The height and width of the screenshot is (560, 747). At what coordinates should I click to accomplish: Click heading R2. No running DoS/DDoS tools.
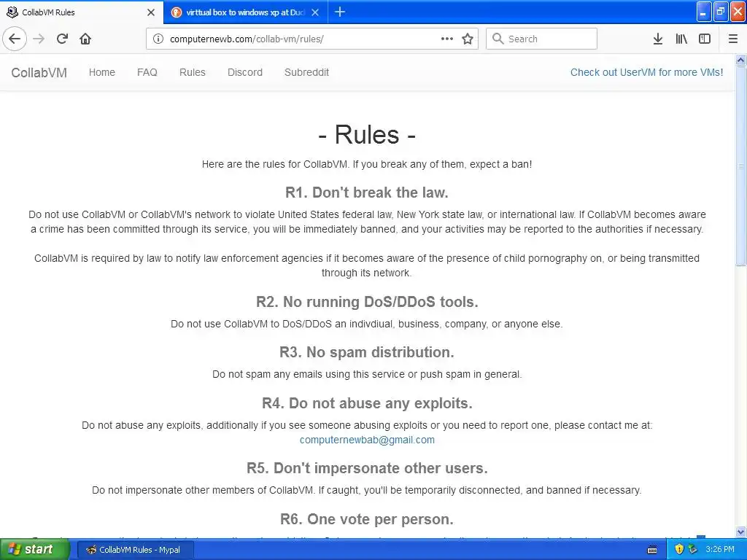(367, 302)
